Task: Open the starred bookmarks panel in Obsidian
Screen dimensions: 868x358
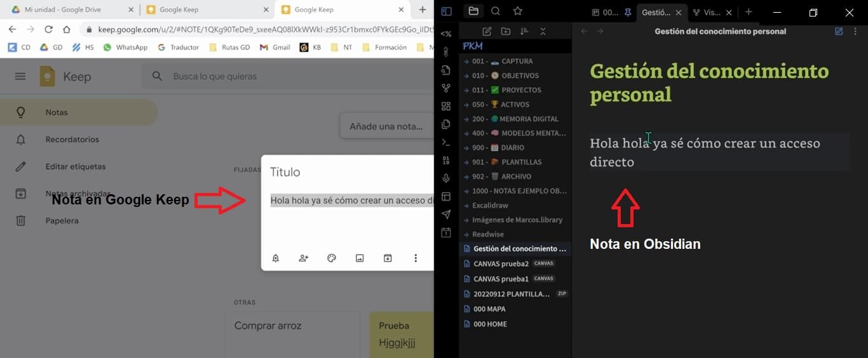Action: click(518, 11)
